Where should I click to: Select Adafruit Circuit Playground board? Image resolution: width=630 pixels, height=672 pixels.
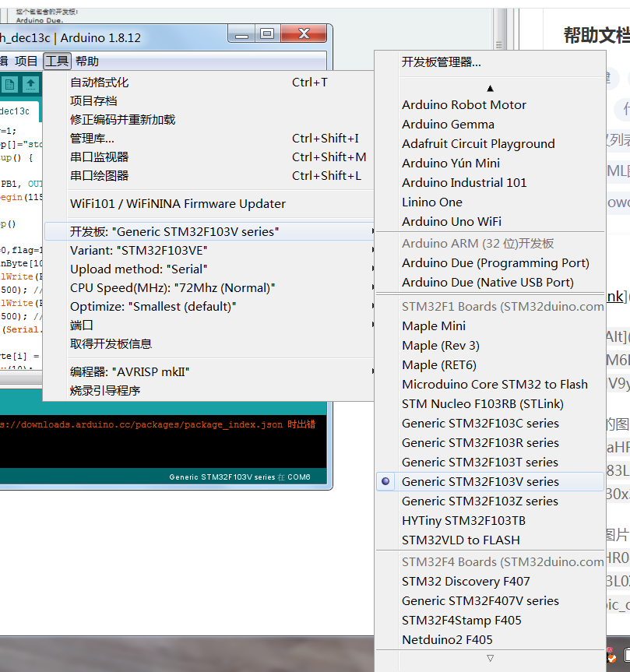tap(490, 143)
